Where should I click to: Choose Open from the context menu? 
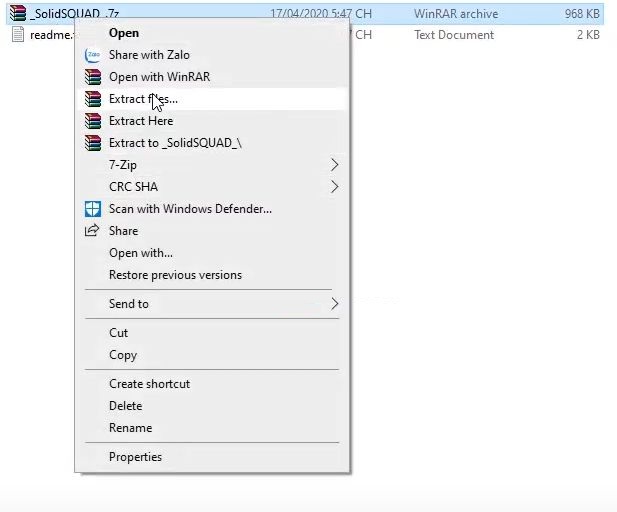click(211, 33)
